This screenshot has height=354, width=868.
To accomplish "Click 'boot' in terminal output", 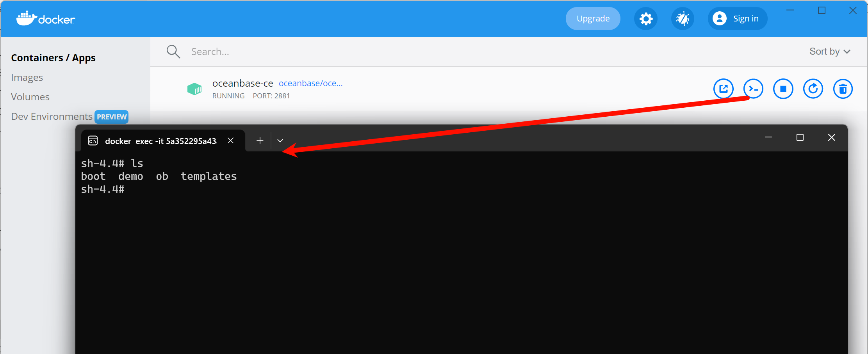I will [x=93, y=176].
